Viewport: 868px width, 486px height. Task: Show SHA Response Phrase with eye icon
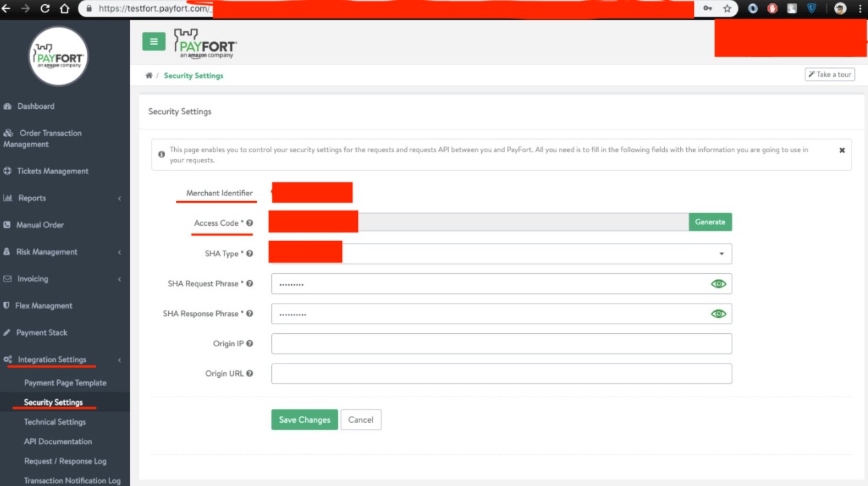click(719, 314)
